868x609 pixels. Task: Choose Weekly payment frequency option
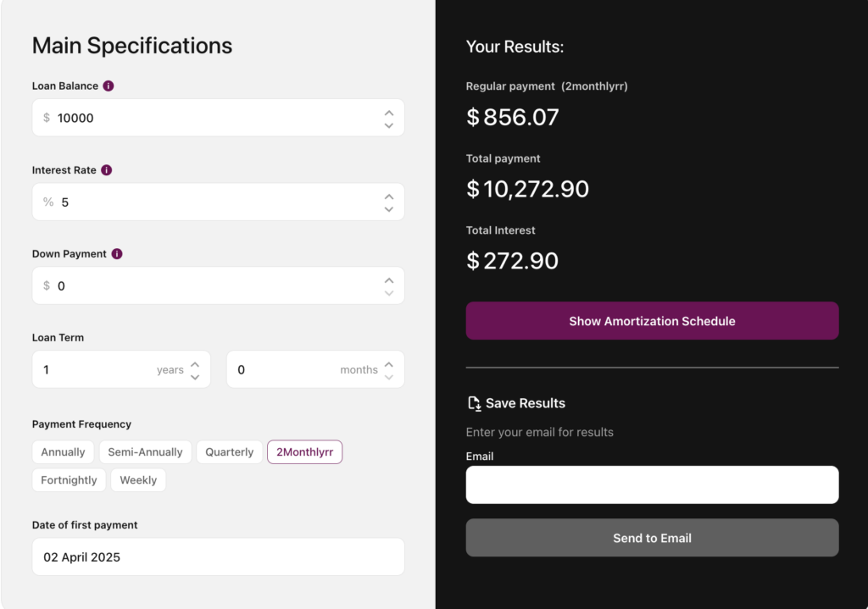138,480
